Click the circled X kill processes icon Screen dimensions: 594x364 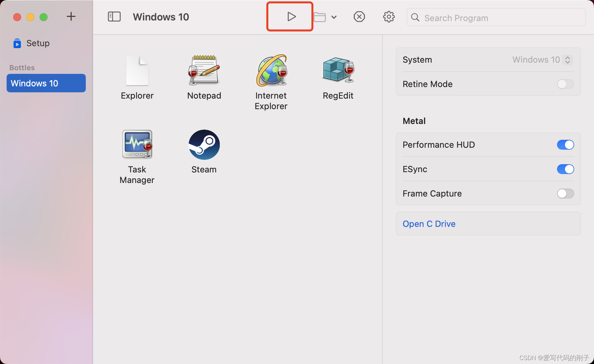[x=359, y=16]
